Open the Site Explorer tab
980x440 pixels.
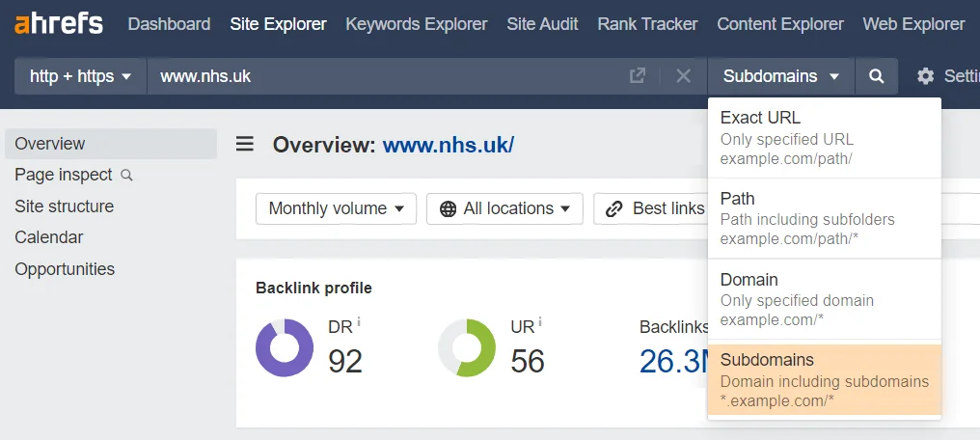click(278, 24)
